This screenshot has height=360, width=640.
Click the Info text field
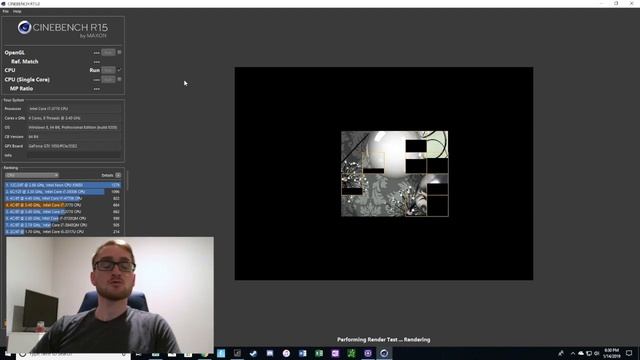pyautogui.click(x=74, y=156)
